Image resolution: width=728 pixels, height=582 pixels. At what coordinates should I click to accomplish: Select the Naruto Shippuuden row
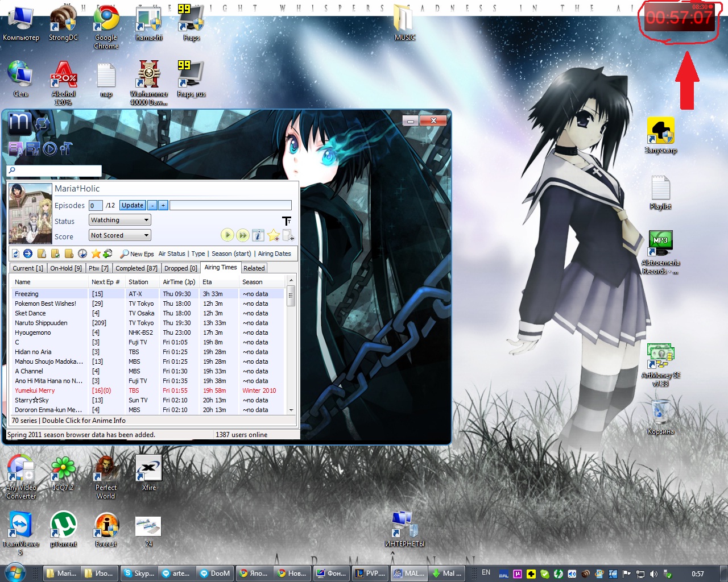tap(148, 323)
